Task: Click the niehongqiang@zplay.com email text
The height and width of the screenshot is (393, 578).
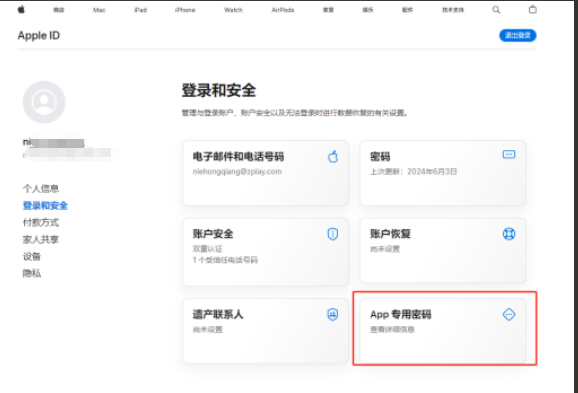Action: tap(237, 172)
